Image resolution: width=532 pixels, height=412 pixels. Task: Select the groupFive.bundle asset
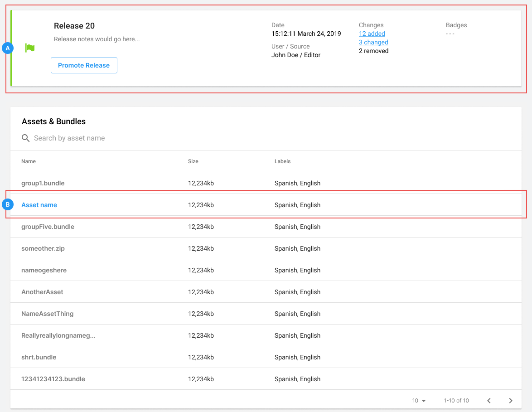click(48, 227)
